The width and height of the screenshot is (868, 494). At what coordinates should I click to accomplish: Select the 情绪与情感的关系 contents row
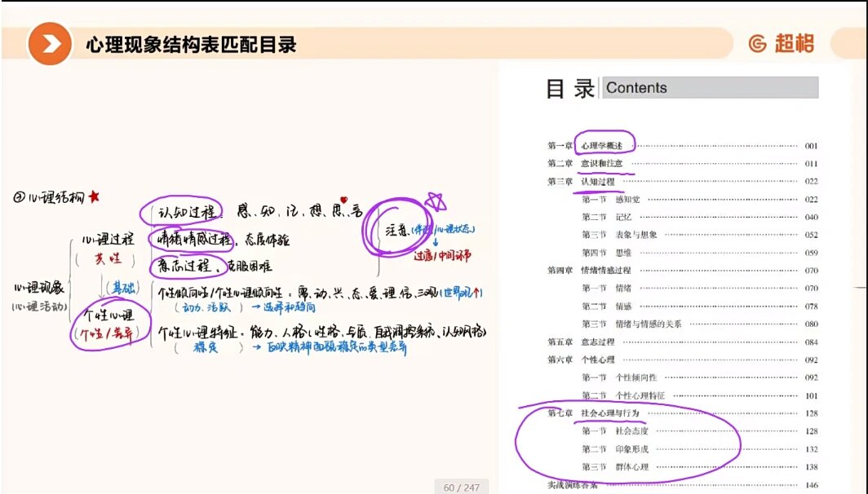click(x=700, y=324)
